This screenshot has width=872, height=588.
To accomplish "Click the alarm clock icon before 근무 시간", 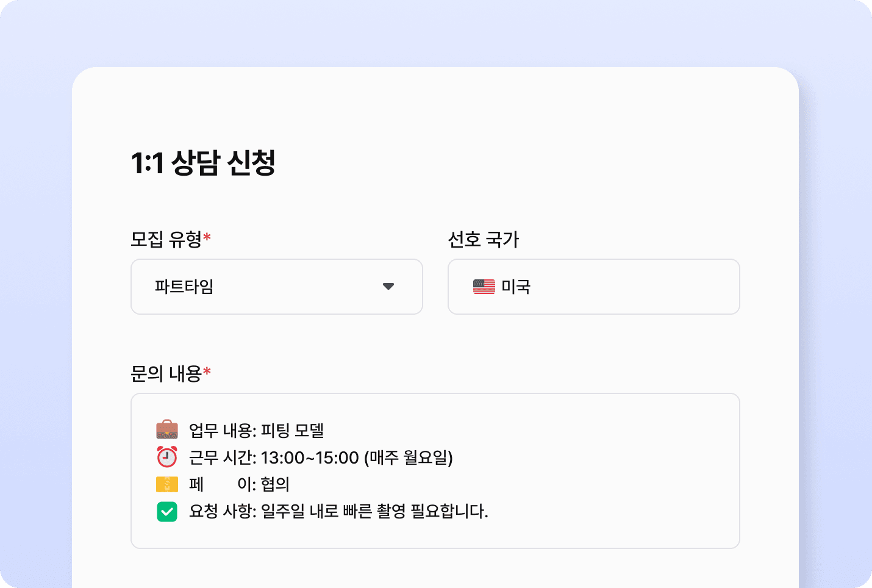I will click(x=167, y=457).
